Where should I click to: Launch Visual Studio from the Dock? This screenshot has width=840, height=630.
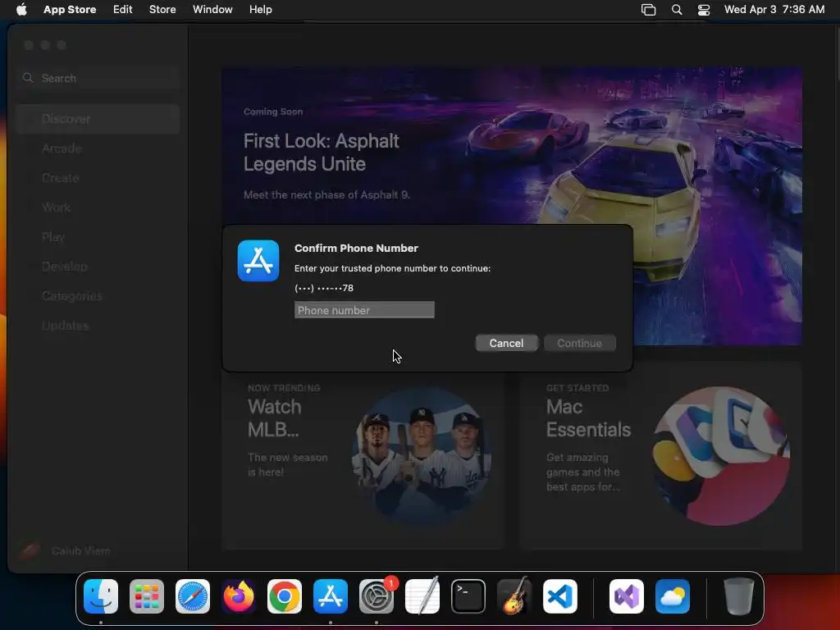[x=627, y=596]
